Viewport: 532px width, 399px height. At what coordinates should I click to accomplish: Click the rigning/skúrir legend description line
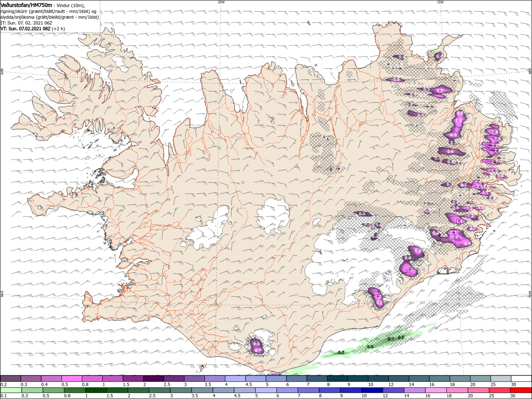pos(49,11)
